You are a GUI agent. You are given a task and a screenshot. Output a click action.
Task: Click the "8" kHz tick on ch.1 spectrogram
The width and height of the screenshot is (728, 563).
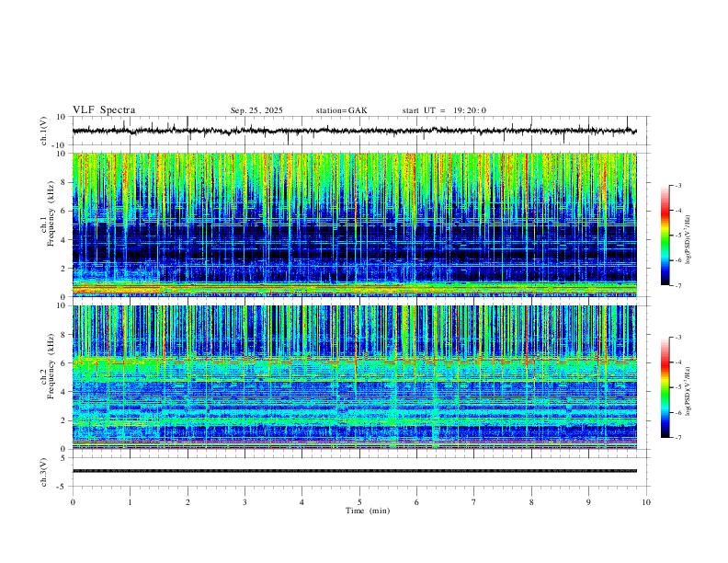pos(64,182)
